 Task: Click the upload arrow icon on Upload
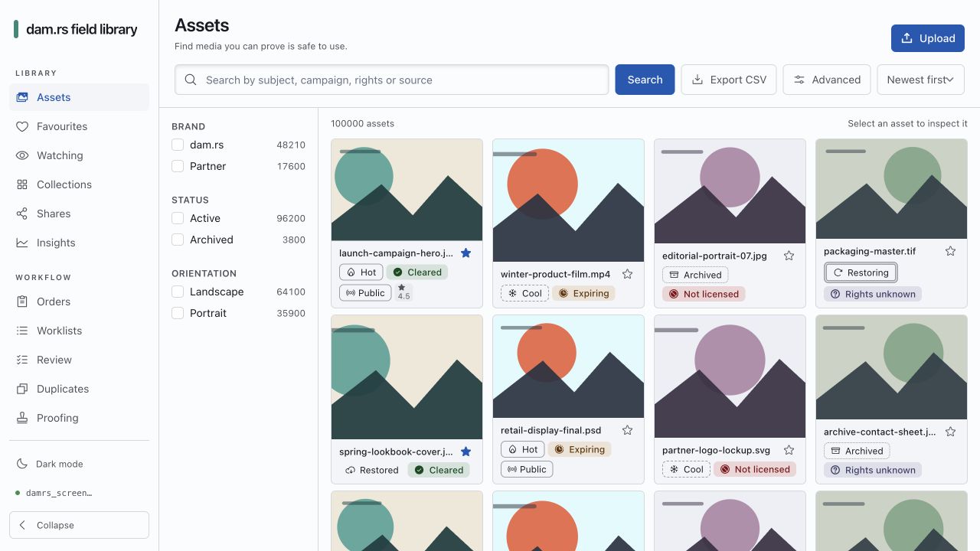click(907, 38)
